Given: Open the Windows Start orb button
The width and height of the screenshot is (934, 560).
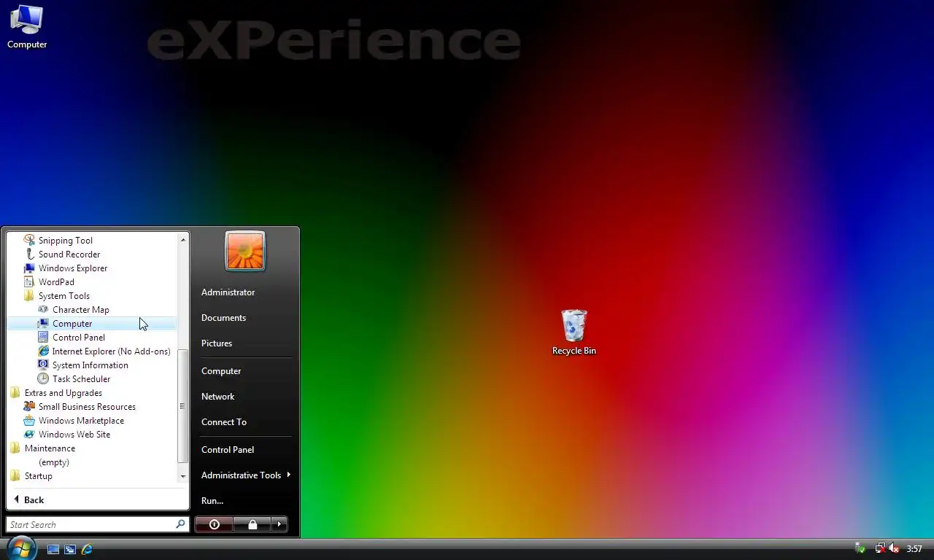Looking at the screenshot, I should click(x=21, y=548).
